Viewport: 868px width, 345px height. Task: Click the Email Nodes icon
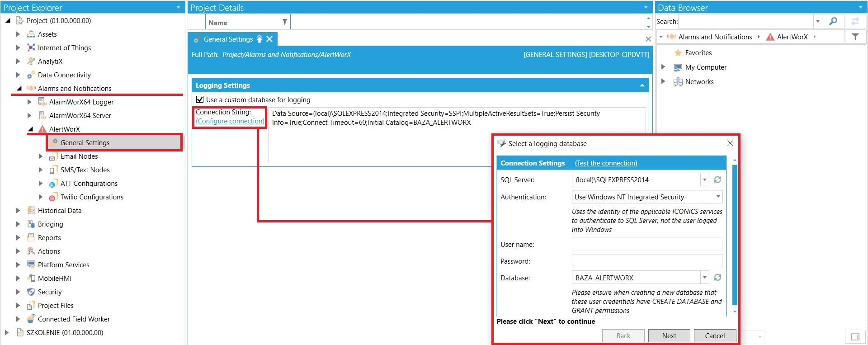(53, 156)
